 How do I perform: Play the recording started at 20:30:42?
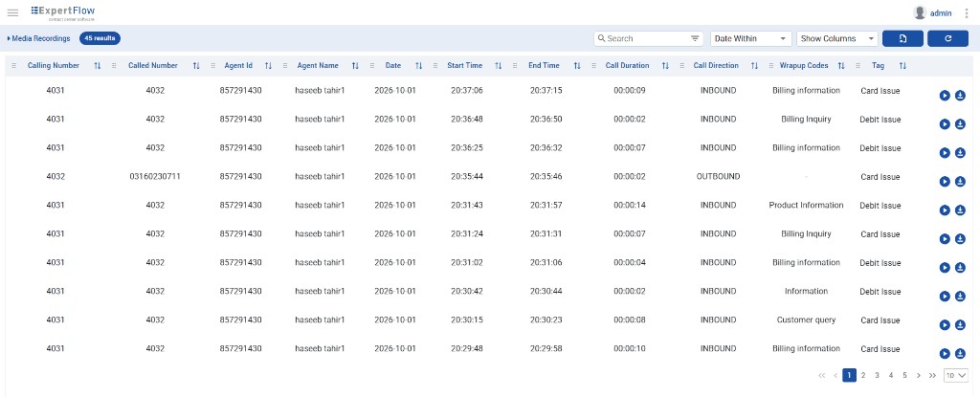pos(945,297)
